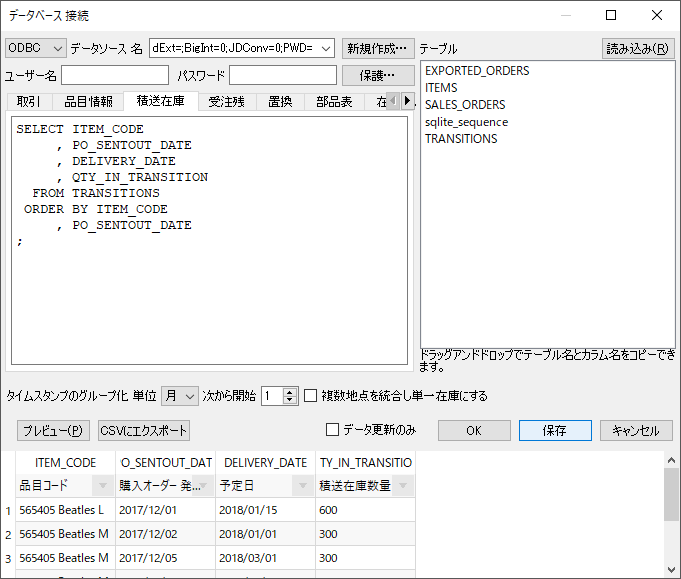Open filter arrow for 予定日 column
681x579 pixels.
(x=302, y=486)
